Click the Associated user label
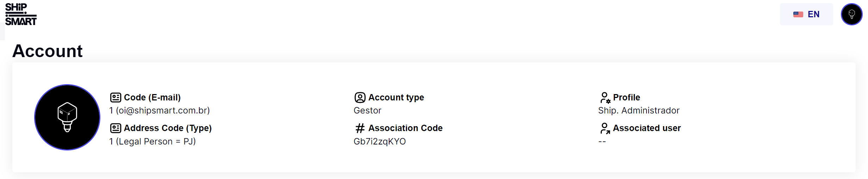868x179 pixels. point(647,128)
